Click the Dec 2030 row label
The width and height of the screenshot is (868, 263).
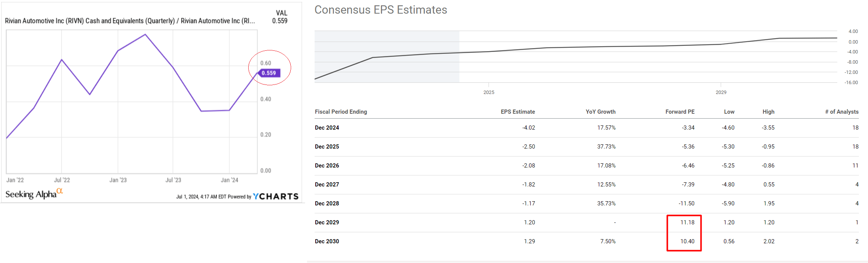(327, 241)
